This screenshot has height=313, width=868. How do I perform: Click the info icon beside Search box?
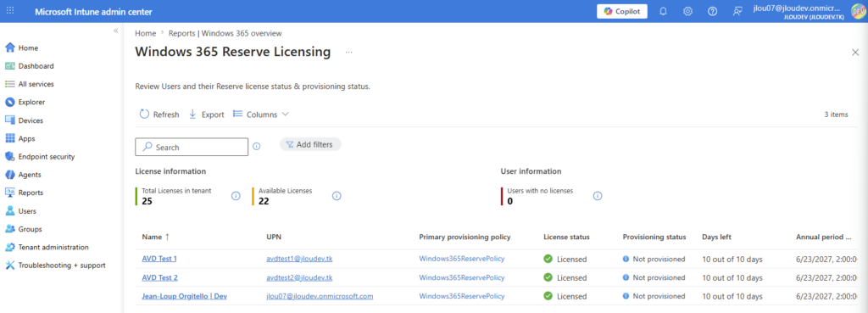(x=256, y=146)
